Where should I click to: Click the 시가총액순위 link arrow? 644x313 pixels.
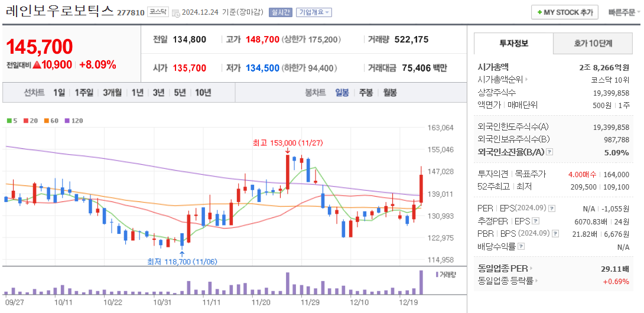tap(527, 80)
